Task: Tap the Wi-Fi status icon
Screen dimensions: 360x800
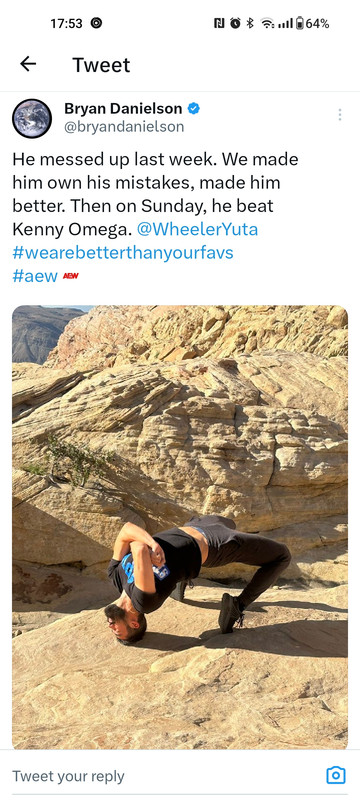Action: click(266, 23)
